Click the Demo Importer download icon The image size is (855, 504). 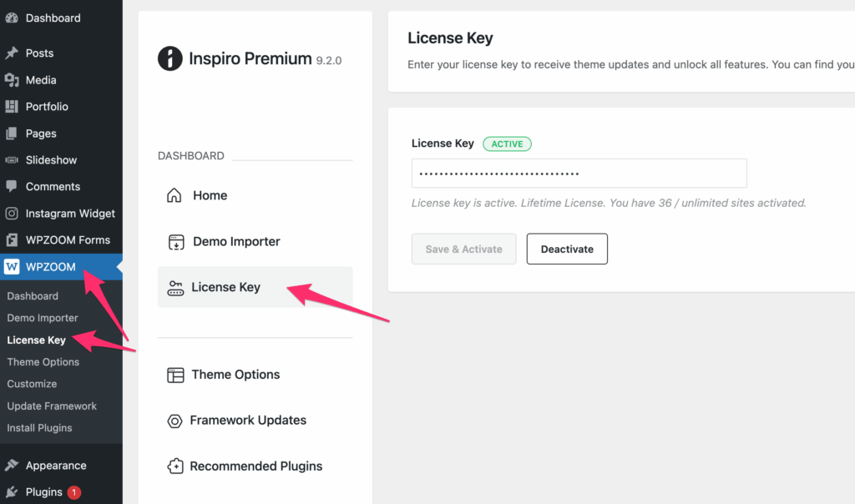tap(176, 241)
